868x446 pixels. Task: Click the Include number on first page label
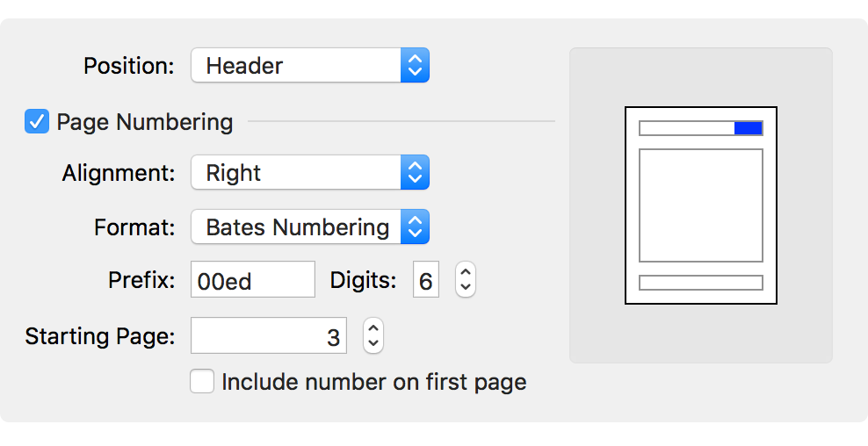coord(374,383)
